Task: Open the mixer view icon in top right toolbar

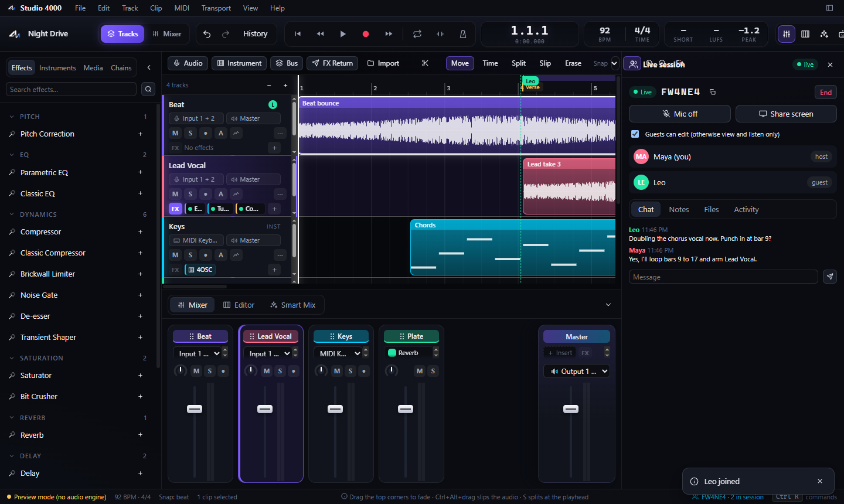Action: click(787, 34)
